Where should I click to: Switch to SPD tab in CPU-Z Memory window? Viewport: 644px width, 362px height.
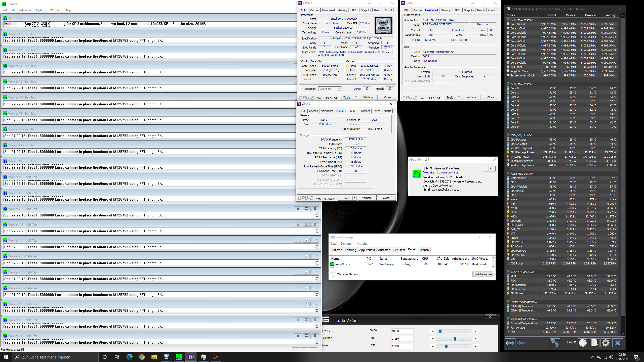[x=352, y=111]
